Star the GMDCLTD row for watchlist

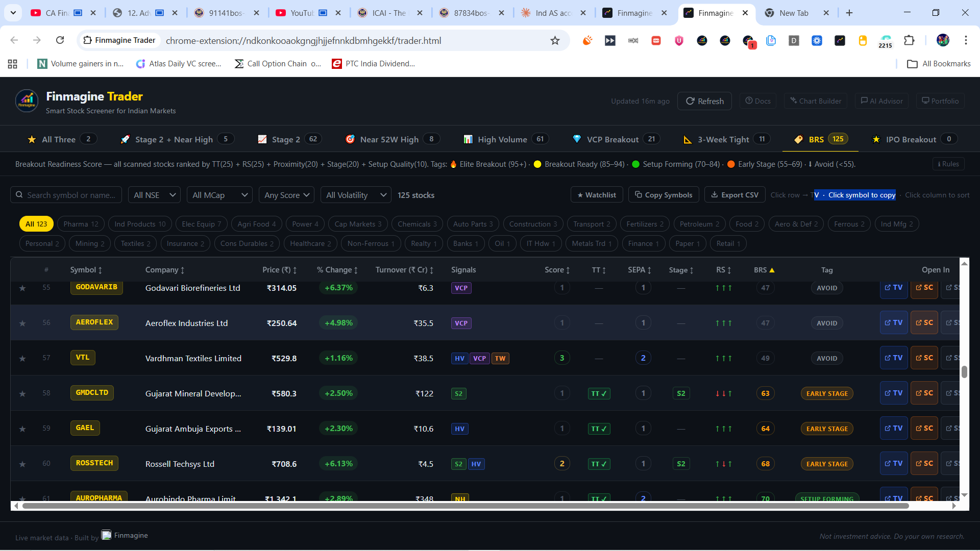point(22,394)
